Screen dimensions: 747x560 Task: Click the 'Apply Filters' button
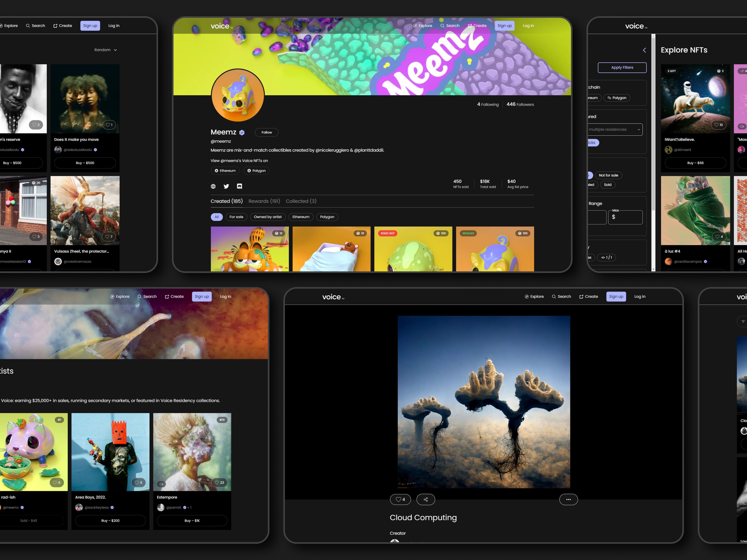(x=622, y=67)
